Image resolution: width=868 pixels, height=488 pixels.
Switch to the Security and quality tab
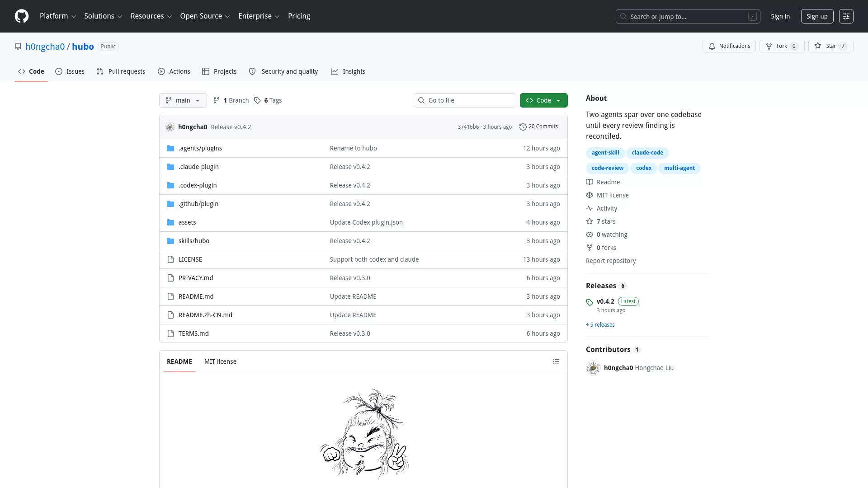(283, 71)
